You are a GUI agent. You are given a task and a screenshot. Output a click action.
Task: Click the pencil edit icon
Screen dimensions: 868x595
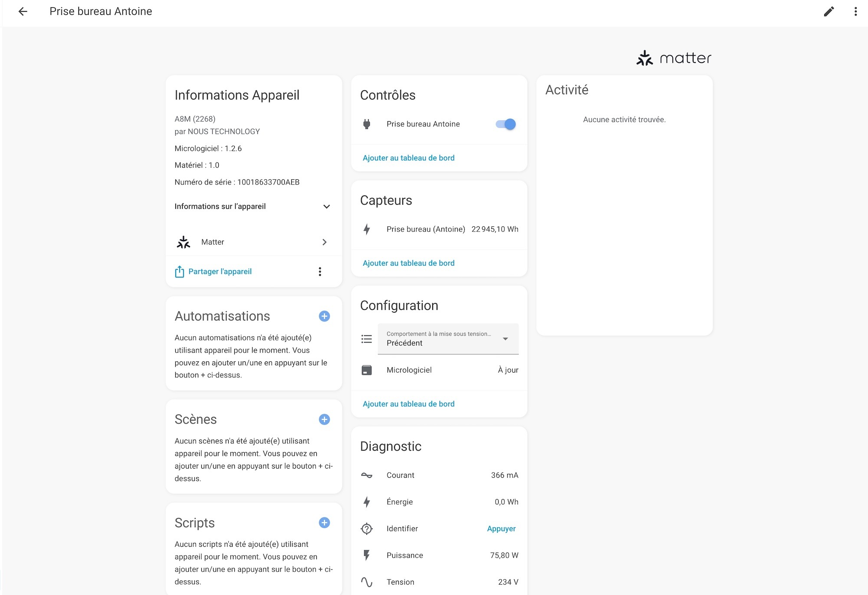[x=829, y=12]
